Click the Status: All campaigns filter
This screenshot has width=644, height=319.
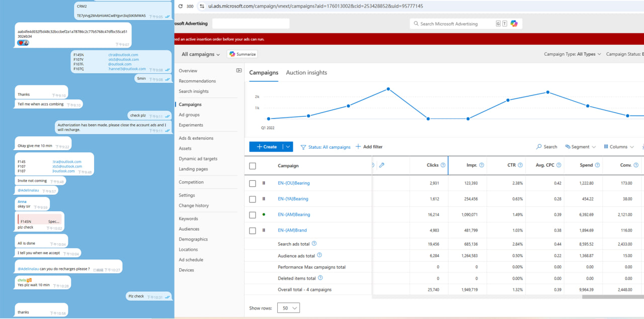coord(325,147)
